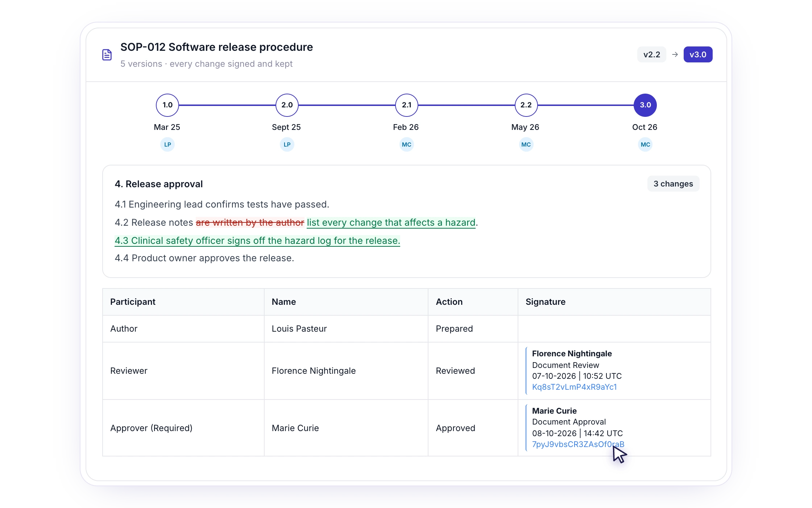Select version 2.1 timeline marker
The width and height of the screenshot is (812, 508).
click(407, 105)
